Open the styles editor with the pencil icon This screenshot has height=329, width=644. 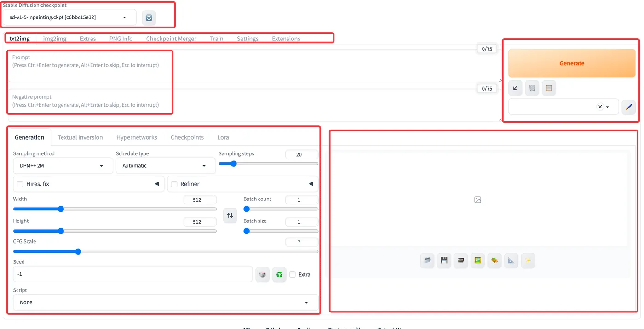click(x=629, y=107)
